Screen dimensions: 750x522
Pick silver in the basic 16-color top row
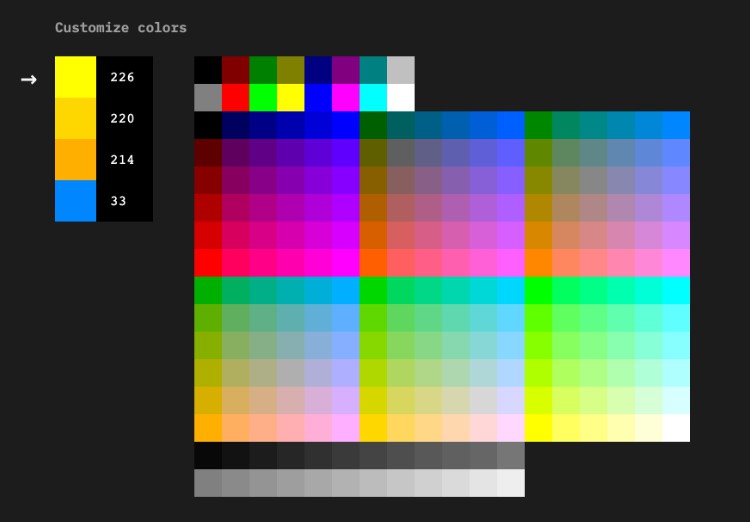tap(401, 70)
